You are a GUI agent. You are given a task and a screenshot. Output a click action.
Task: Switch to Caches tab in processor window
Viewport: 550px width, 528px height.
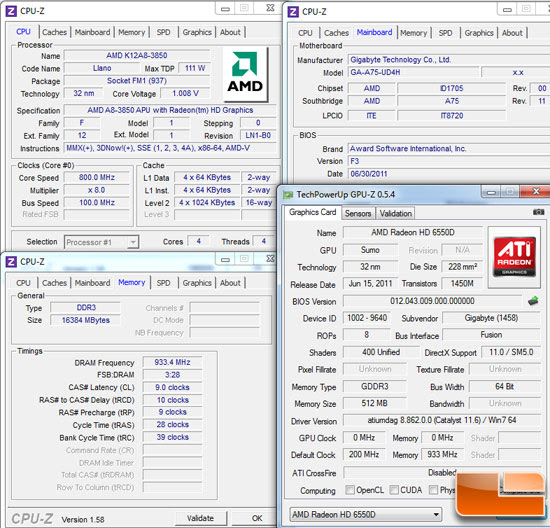pyautogui.click(x=54, y=32)
